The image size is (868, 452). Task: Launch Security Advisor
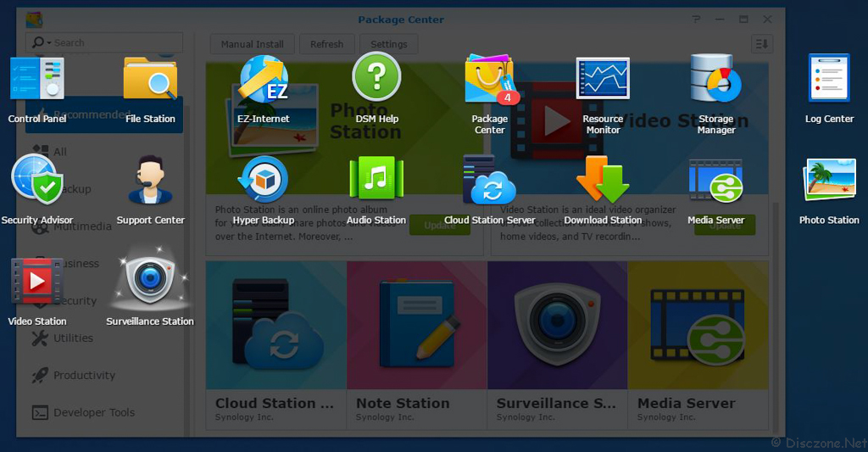click(37, 180)
